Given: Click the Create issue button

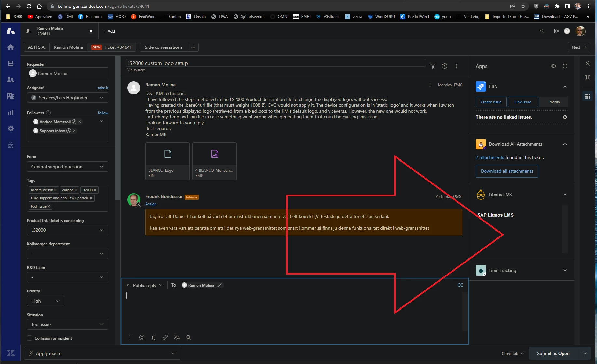Looking at the screenshot, I should (491, 102).
